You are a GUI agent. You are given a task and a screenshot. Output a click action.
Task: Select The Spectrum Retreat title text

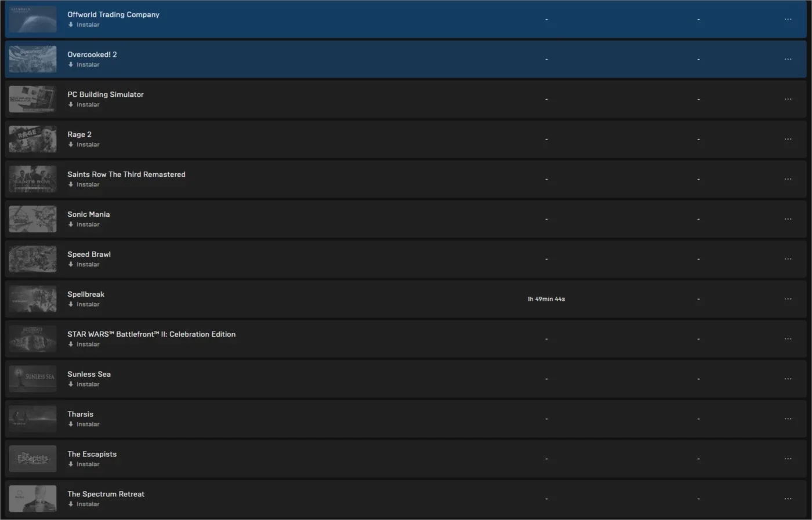point(106,494)
